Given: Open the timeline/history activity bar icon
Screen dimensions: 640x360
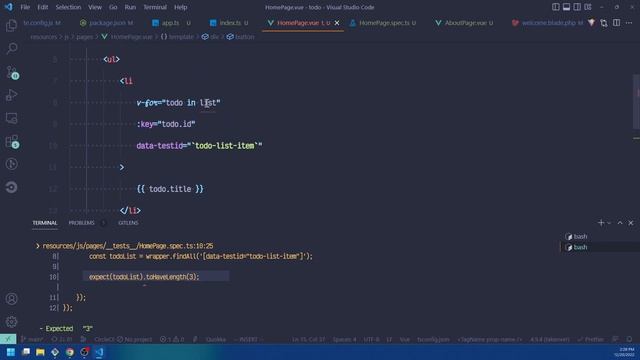Looking at the screenshot, I should [11, 164].
